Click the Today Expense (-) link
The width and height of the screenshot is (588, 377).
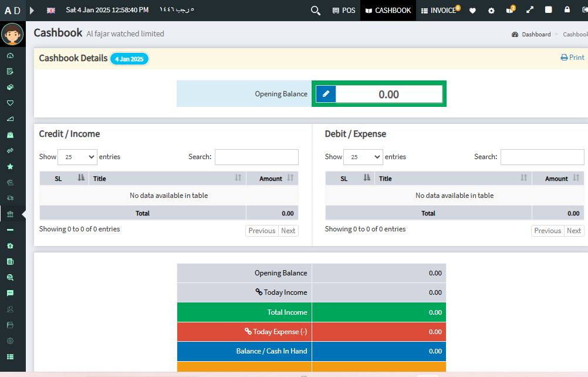click(x=276, y=332)
